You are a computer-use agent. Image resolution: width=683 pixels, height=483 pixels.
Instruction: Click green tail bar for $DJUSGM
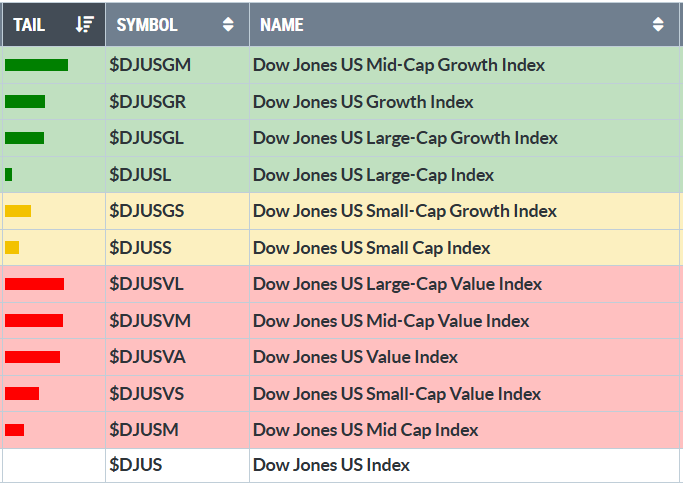[36, 65]
